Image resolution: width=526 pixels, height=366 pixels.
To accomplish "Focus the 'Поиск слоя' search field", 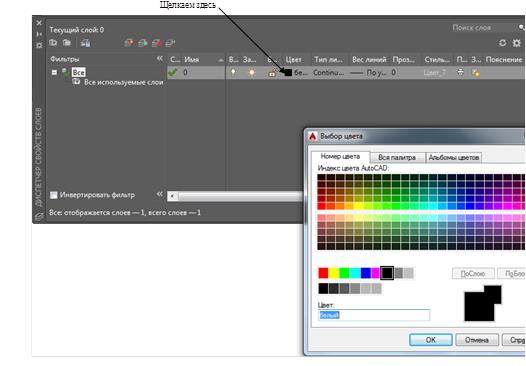I will pos(483,28).
